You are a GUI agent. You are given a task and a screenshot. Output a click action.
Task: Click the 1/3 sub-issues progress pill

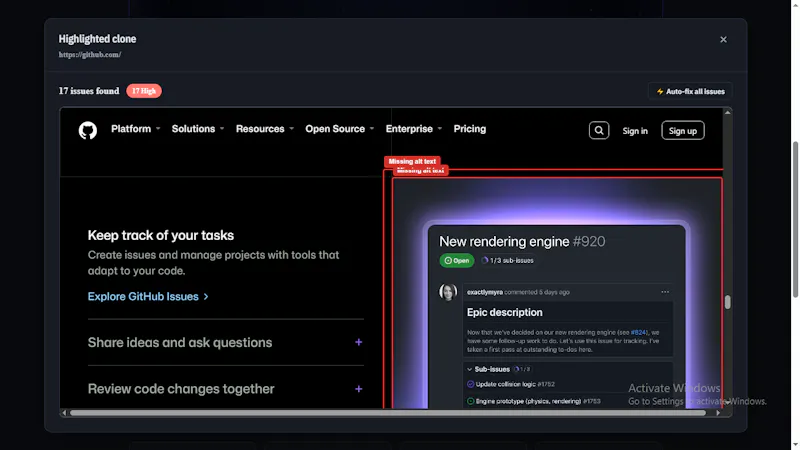coord(508,261)
